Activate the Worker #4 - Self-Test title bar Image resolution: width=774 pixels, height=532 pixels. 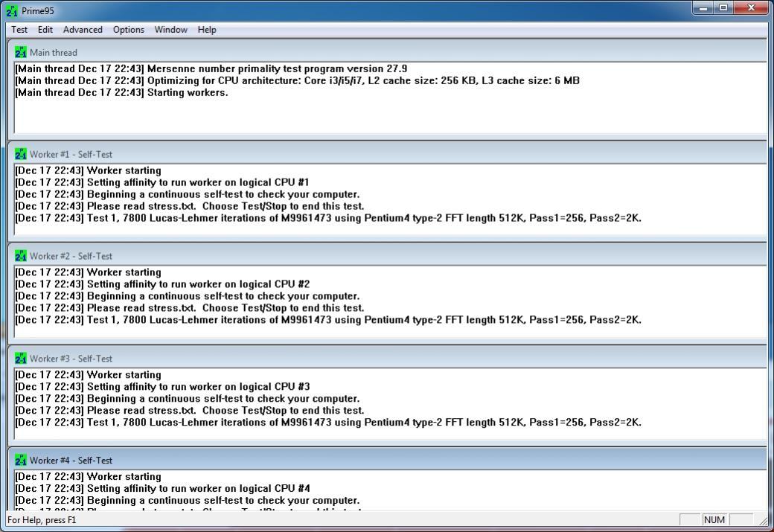point(388,460)
